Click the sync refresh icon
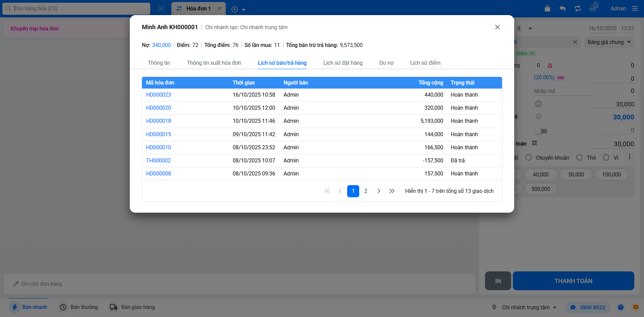 pyautogui.click(x=578, y=9)
